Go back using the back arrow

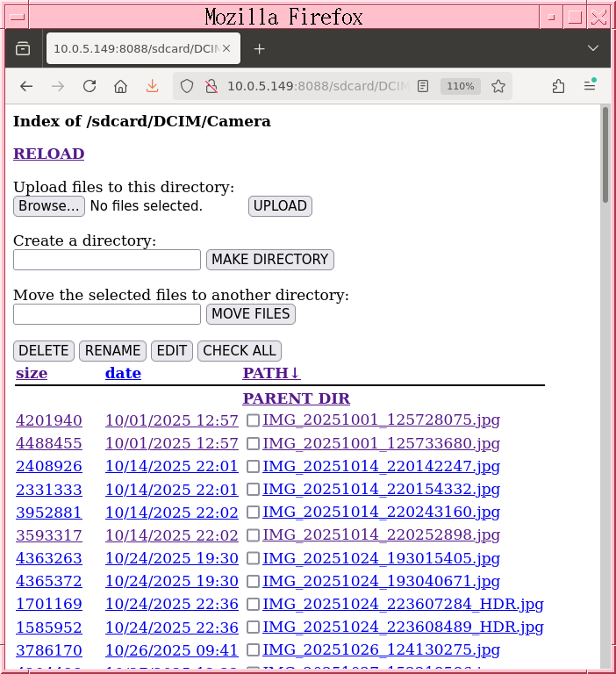click(26, 86)
